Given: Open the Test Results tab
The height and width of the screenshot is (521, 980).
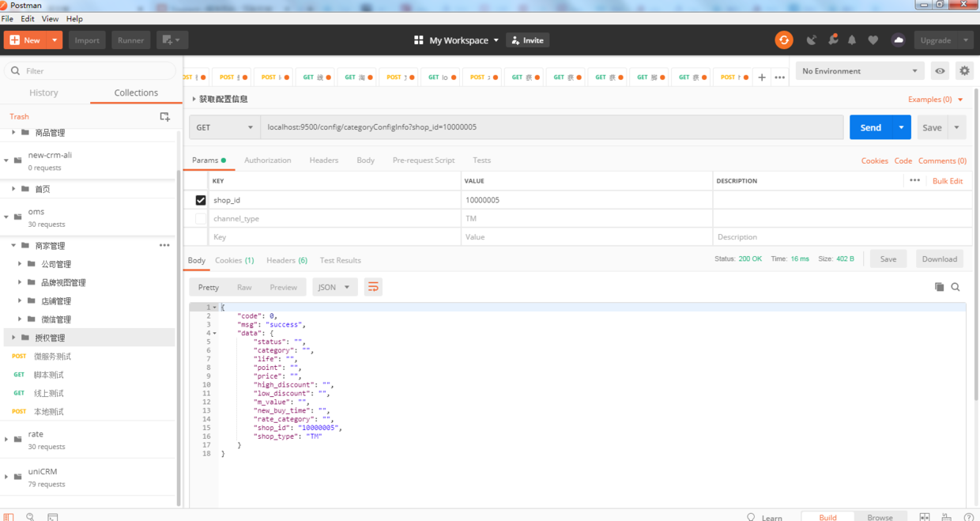Looking at the screenshot, I should [x=340, y=260].
